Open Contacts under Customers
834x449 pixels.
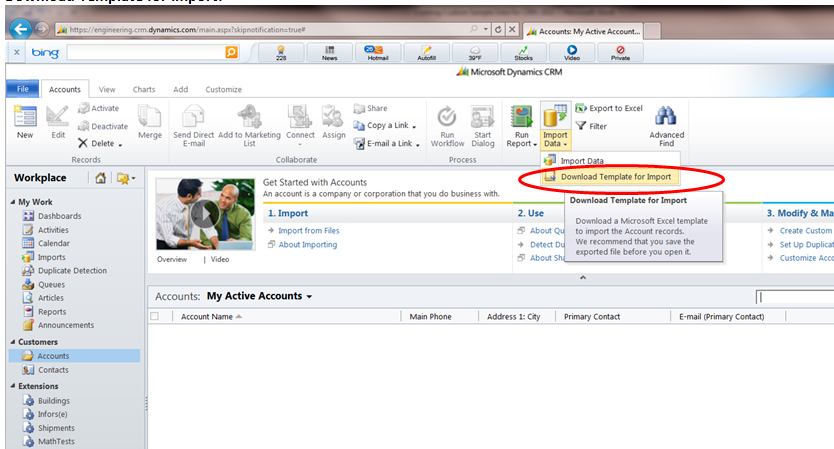(x=53, y=370)
